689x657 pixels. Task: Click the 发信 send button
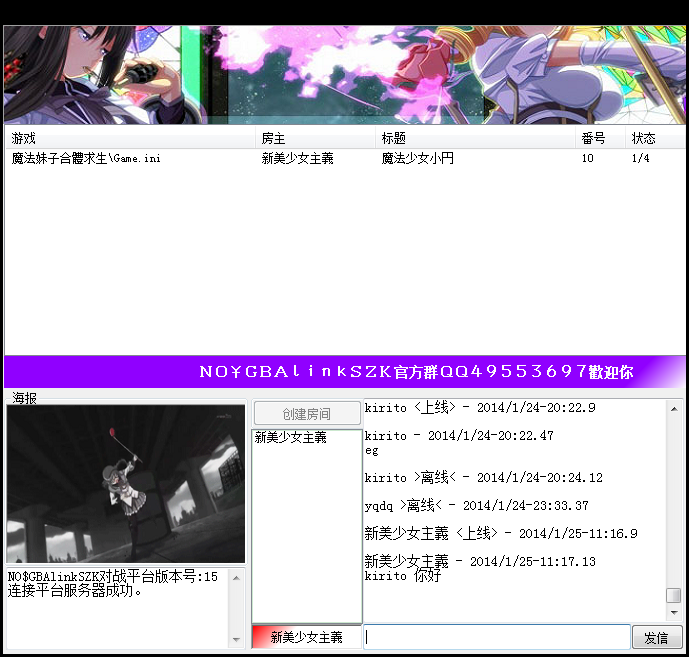657,637
